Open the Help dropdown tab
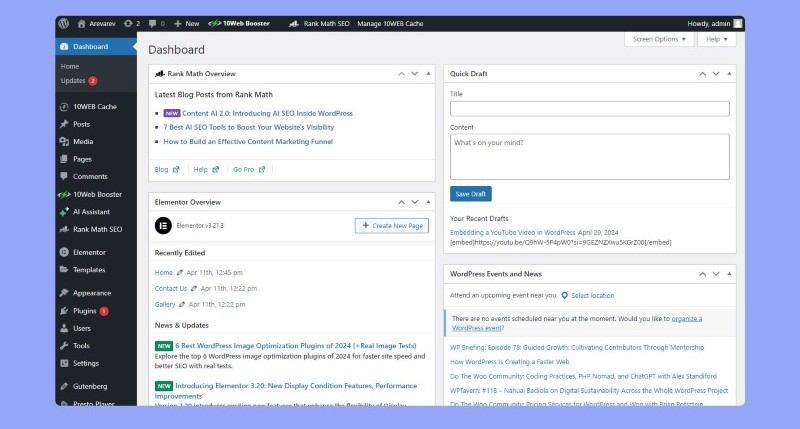This screenshot has width=800, height=429. point(717,39)
